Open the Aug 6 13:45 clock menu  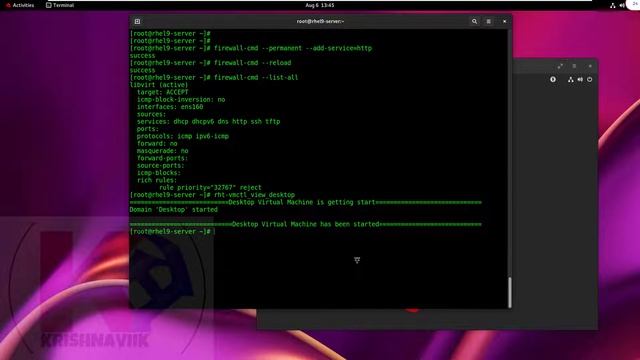[x=320, y=5]
